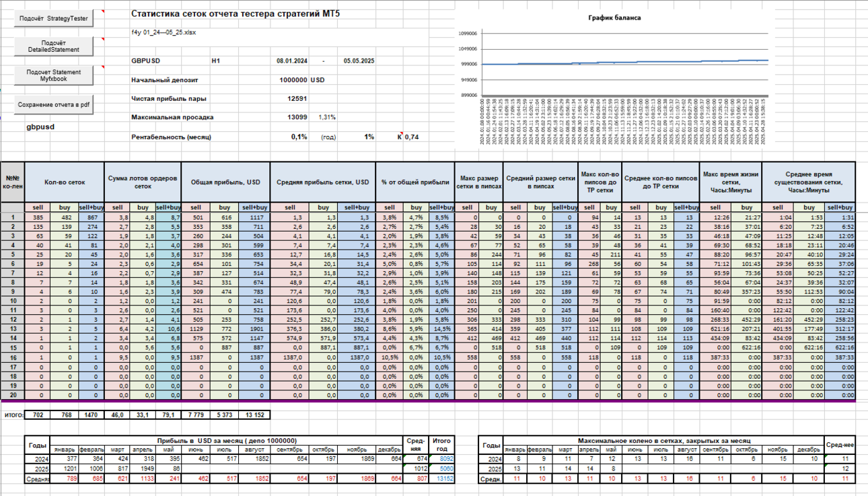Click the drawdown percent 1,31%
Viewport: 868px width, 496px height.
click(327, 117)
